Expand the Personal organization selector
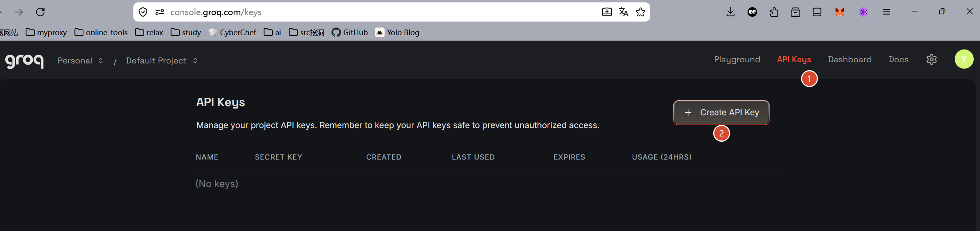 click(x=80, y=61)
